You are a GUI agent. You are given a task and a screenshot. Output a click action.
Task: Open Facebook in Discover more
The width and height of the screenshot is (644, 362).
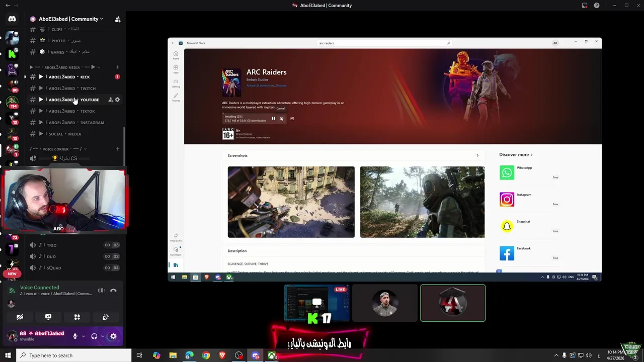pos(530,253)
